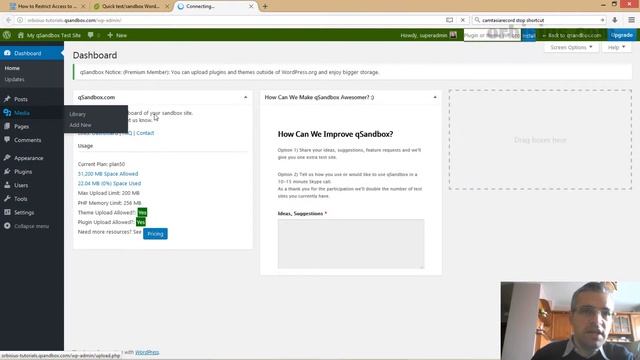Click the home icon next to My qSandbox Test Site
The image size is (640, 360).
click(x=21, y=35)
